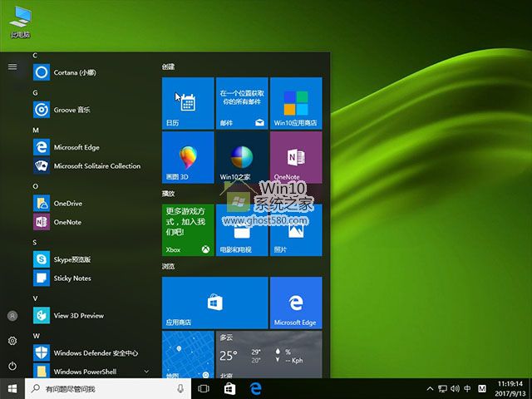Show hidden system tray icons
Viewport: 532px width, 399px height.
point(430,389)
